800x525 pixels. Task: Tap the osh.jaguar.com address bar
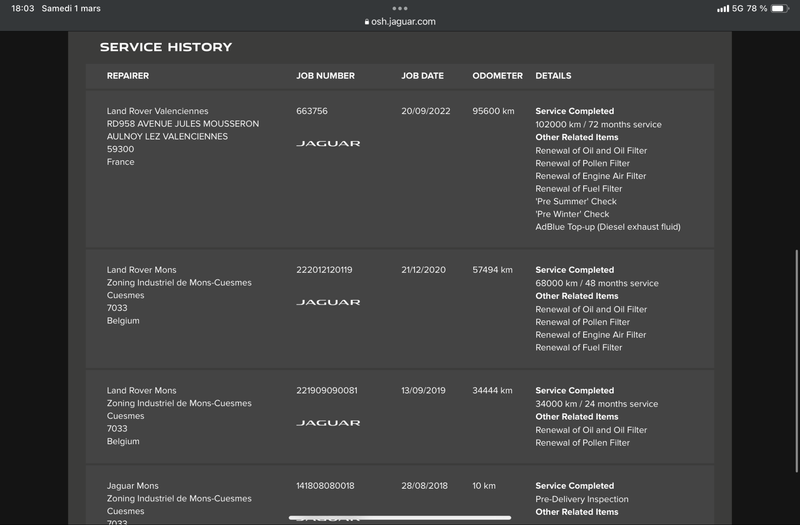click(400, 21)
